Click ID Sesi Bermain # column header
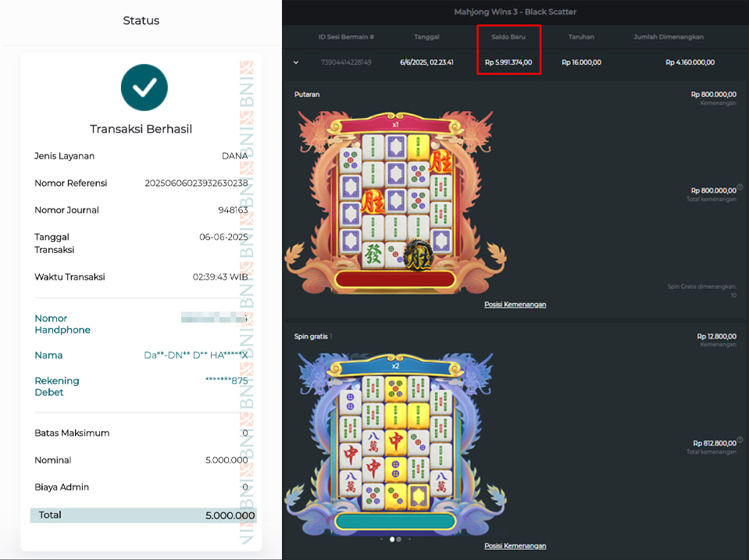Viewport: 749px width, 560px height. click(x=346, y=37)
